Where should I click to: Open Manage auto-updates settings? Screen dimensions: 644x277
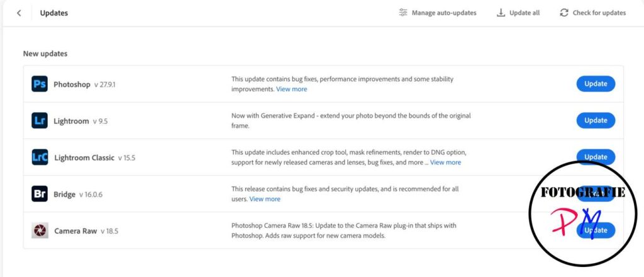(x=438, y=13)
